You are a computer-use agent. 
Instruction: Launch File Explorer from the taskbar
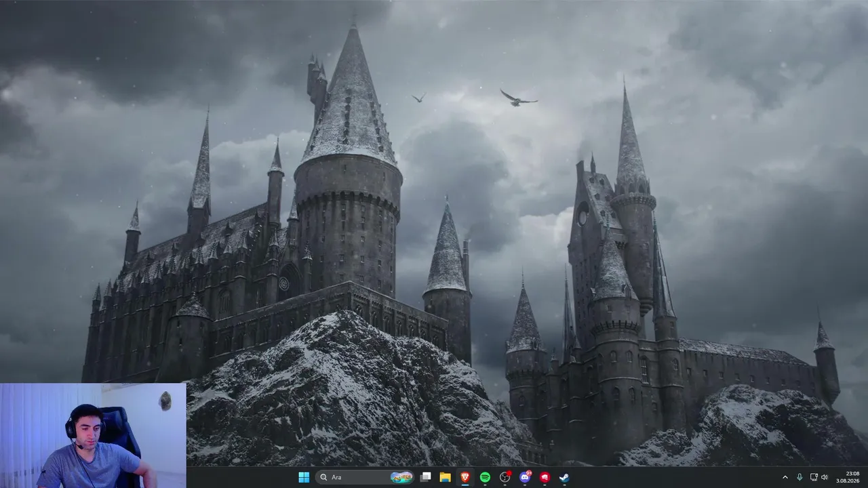446,477
